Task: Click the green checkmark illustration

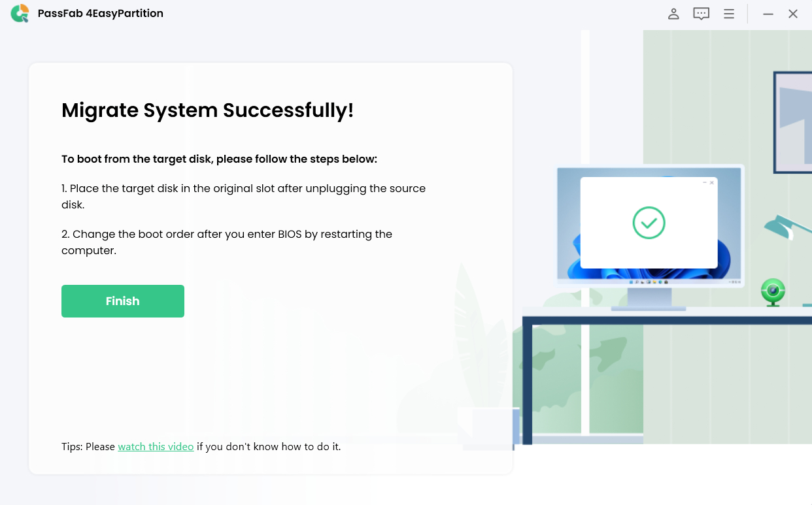Action: (x=649, y=223)
